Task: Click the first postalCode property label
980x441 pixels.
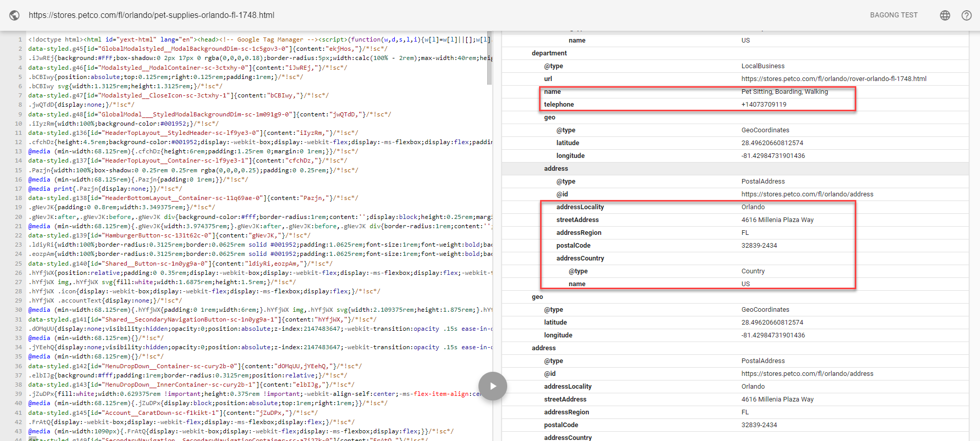Action: pos(573,246)
